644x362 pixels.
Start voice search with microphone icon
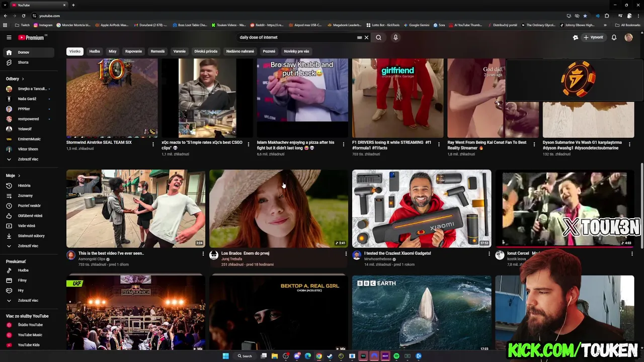tap(395, 37)
